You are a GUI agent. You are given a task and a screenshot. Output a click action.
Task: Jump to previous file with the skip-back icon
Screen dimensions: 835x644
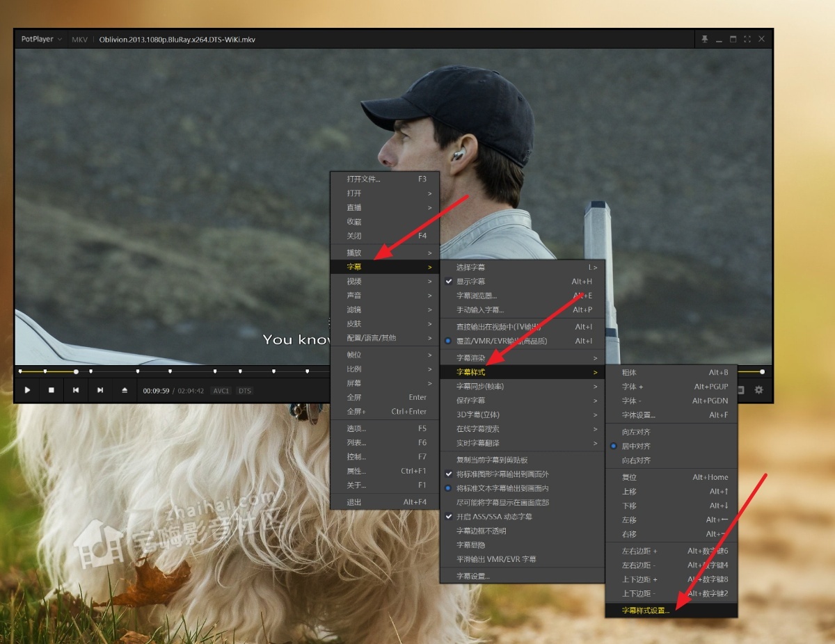point(76,390)
